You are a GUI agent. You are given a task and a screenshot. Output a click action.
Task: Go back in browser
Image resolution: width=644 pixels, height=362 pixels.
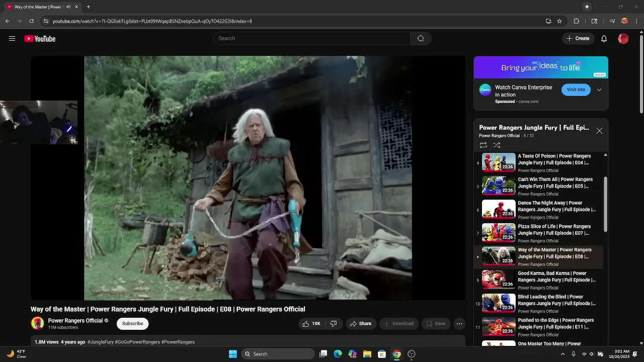tap(7, 21)
